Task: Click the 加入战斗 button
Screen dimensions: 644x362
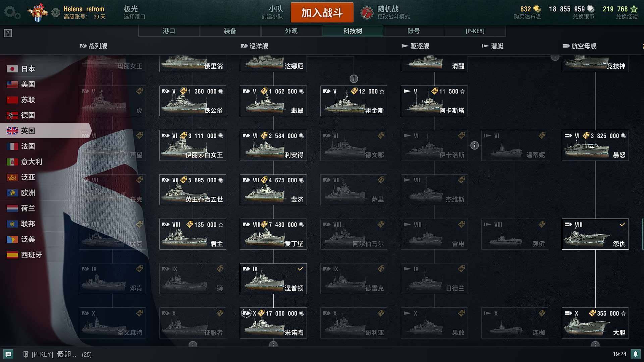Action: pyautogui.click(x=322, y=13)
